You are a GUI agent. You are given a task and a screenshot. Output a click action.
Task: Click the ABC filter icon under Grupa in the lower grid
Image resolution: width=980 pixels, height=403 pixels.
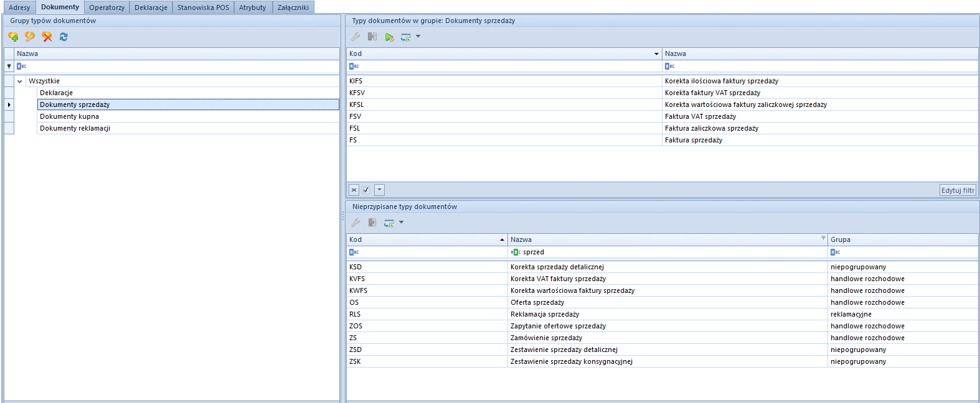[836, 252]
